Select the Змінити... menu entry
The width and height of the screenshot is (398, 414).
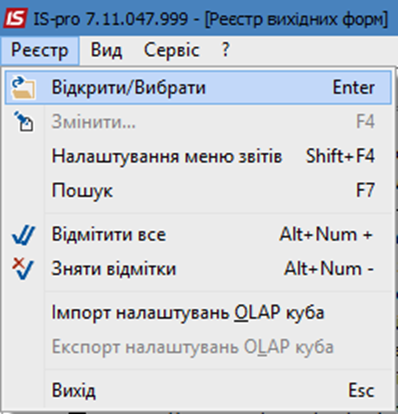(x=198, y=122)
